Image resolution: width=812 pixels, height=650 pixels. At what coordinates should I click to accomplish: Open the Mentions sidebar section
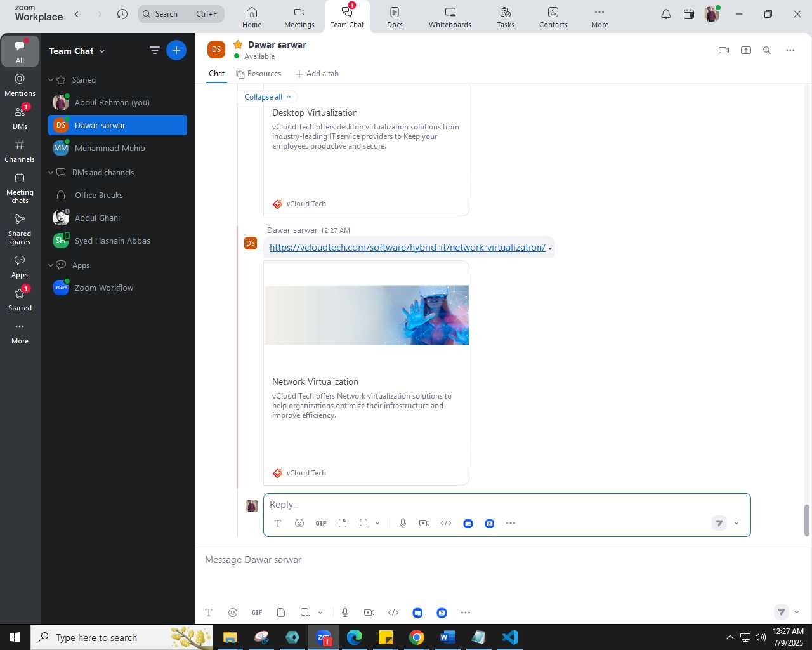pos(20,84)
